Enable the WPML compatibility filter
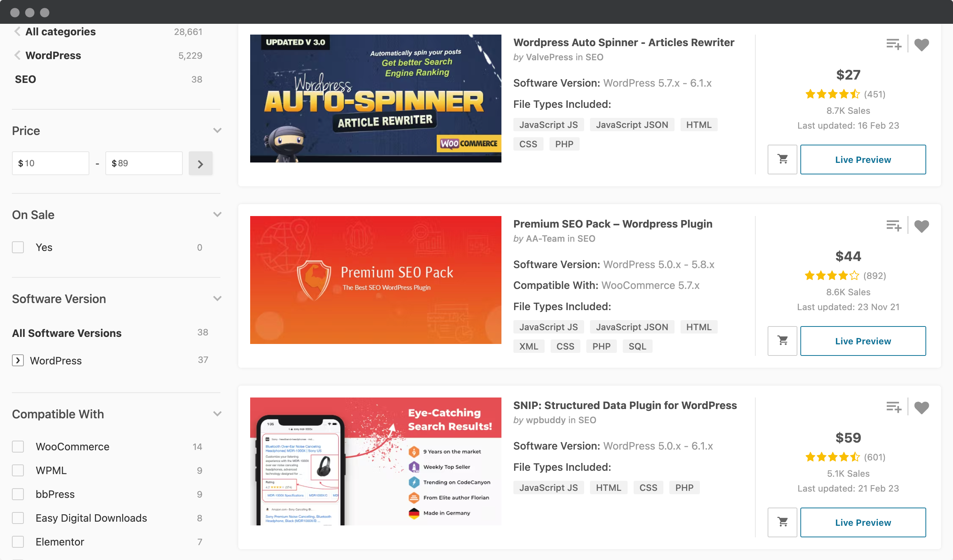 18,471
